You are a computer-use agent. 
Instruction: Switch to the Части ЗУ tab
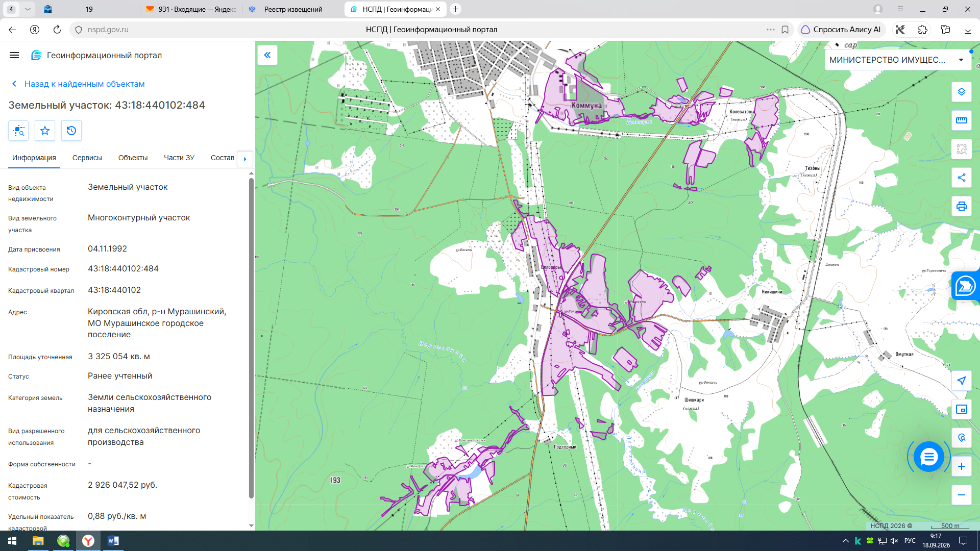[x=179, y=158]
